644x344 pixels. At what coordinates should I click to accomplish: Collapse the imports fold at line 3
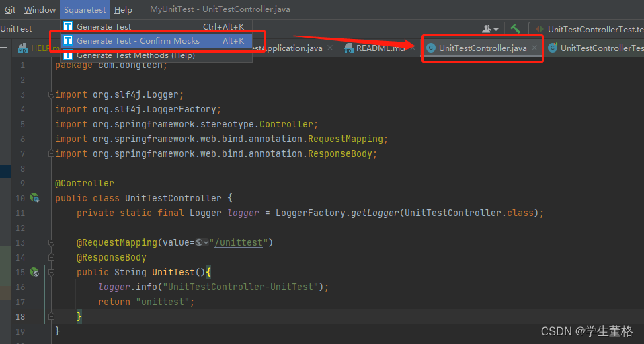51,95
